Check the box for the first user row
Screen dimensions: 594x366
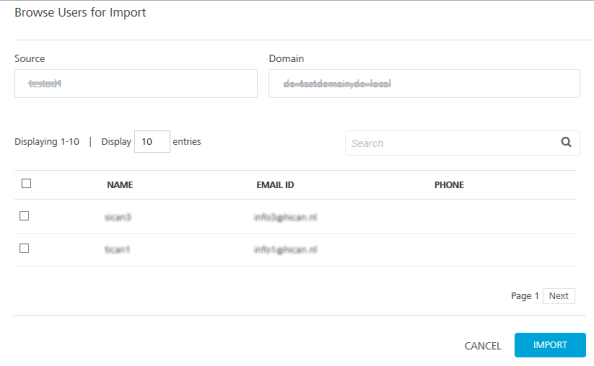(x=24, y=216)
